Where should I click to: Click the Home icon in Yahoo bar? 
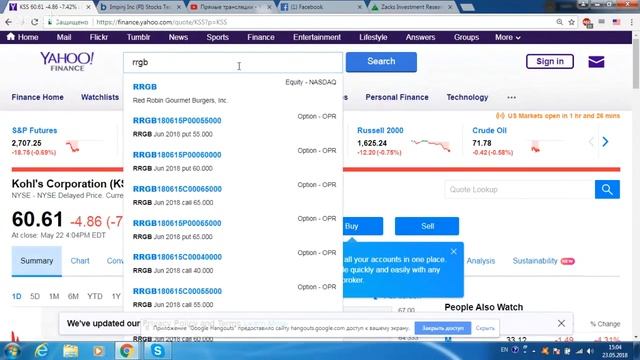pos(11,37)
